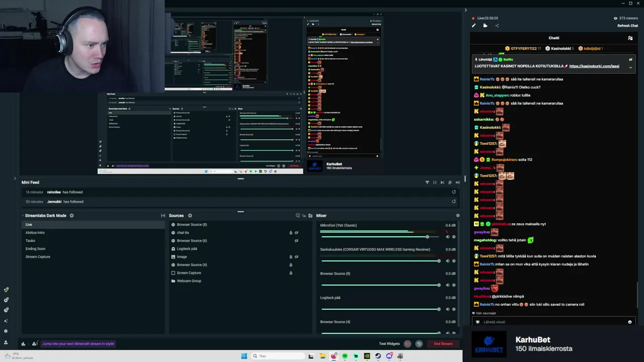Open the kasinokurki.com link in chat
The image size is (644, 362).
pos(594,66)
